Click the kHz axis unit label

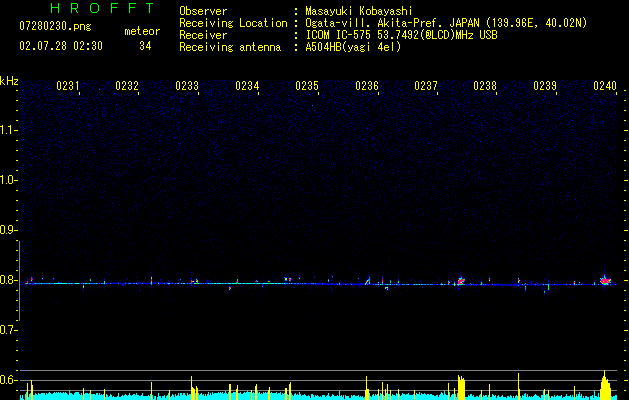click(9, 81)
